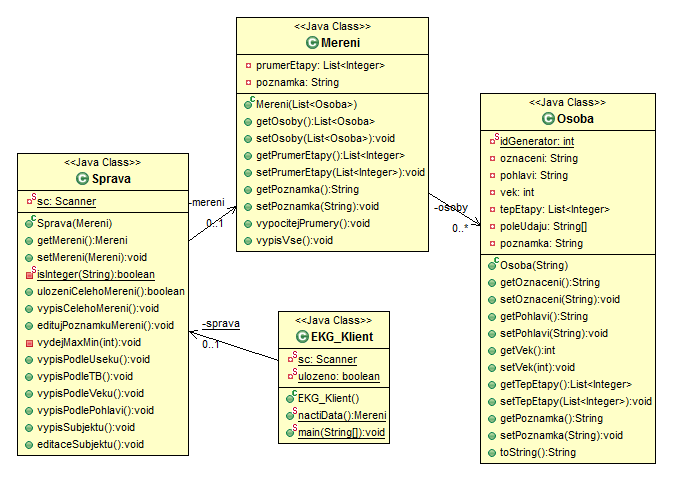Select method setOznaceni(String):void

tap(560, 299)
